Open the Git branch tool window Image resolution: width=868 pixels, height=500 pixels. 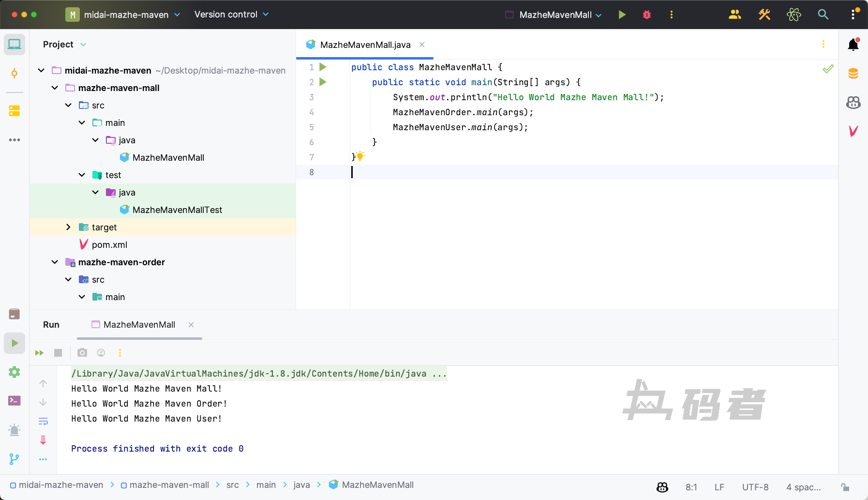15,459
